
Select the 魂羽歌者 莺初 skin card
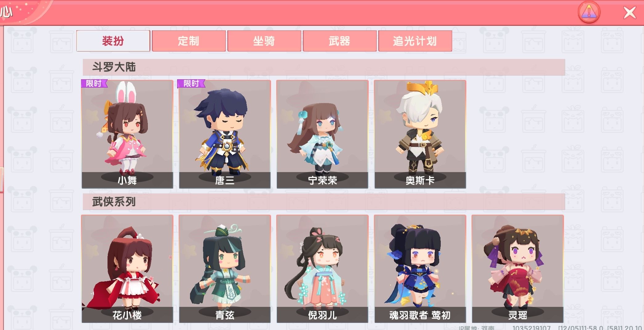420,269
